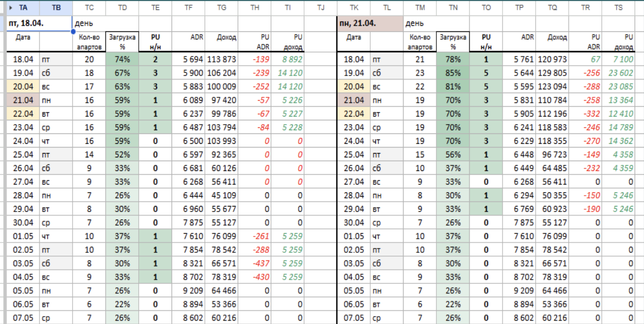
Task: Select column header TI
Action: pyautogui.click(x=287, y=7)
